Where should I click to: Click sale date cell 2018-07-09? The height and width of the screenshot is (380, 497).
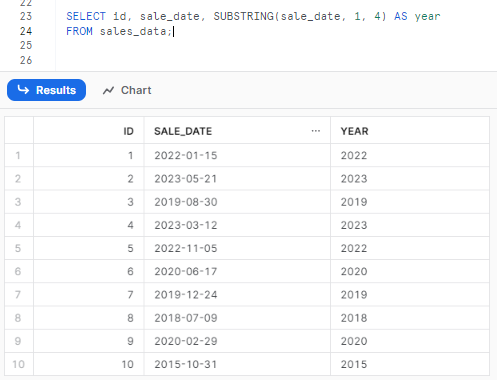pyautogui.click(x=237, y=318)
